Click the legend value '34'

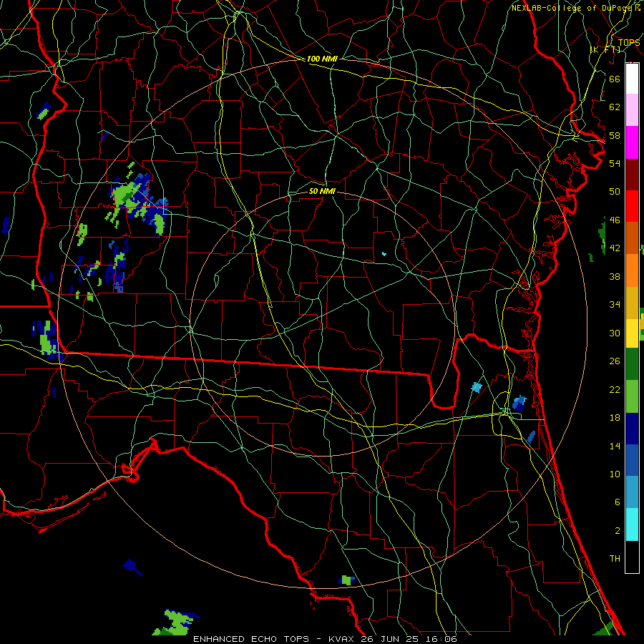[x=615, y=305]
